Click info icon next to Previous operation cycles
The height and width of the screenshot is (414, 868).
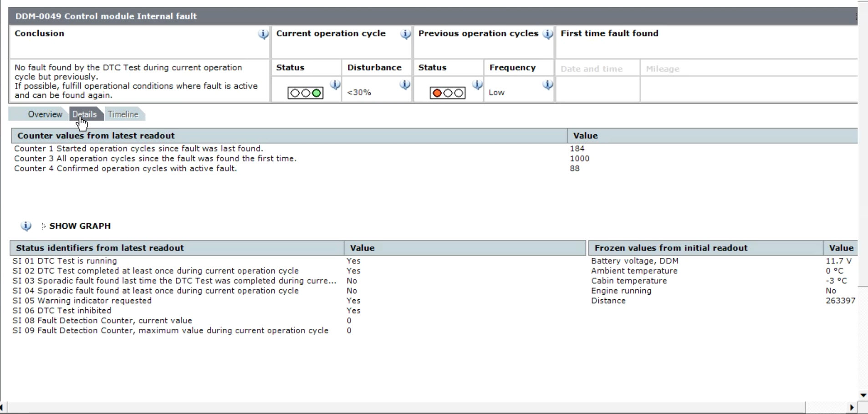(x=547, y=34)
